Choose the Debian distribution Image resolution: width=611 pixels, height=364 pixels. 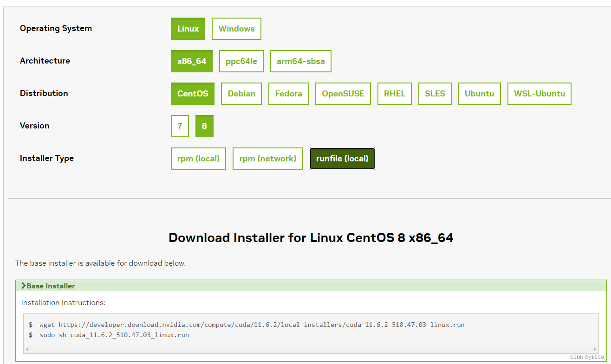241,94
